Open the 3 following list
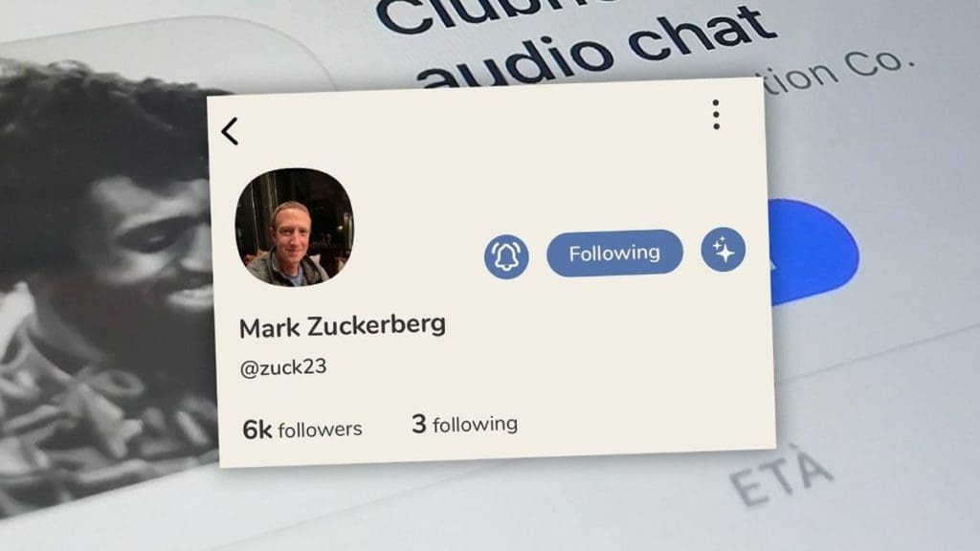Image resolution: width=980 pixels, height=551 pixels. [464, 424]
